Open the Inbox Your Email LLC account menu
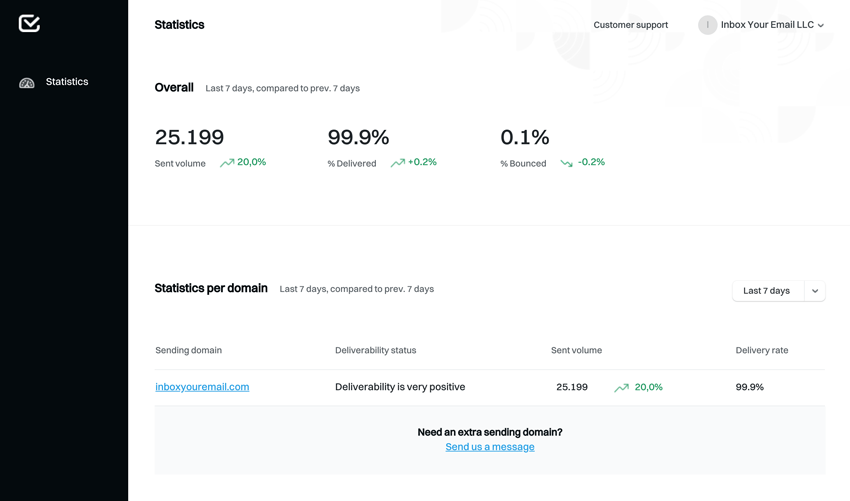The height and width of the screenshot is (501, 850). click(767, 25)
